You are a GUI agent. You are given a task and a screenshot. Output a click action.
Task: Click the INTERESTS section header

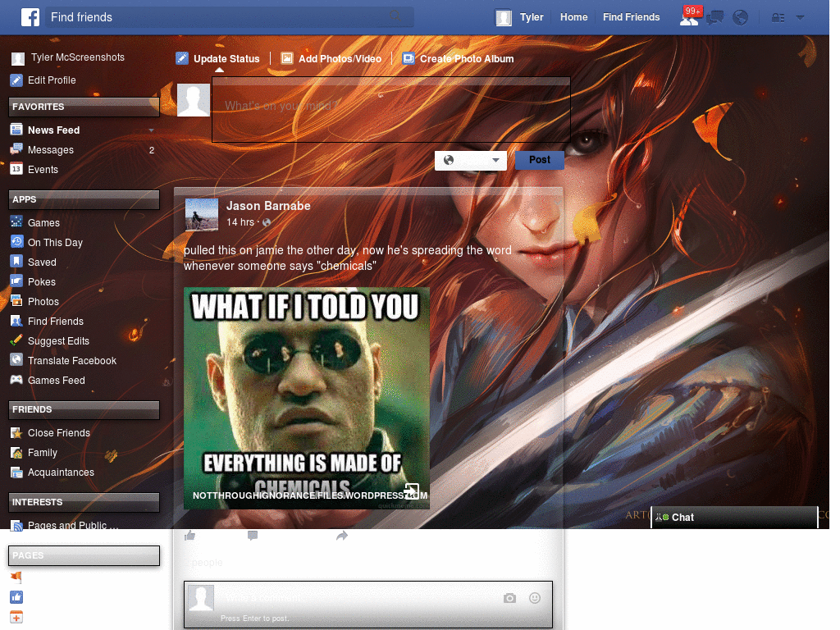click(x=84, y=502)
